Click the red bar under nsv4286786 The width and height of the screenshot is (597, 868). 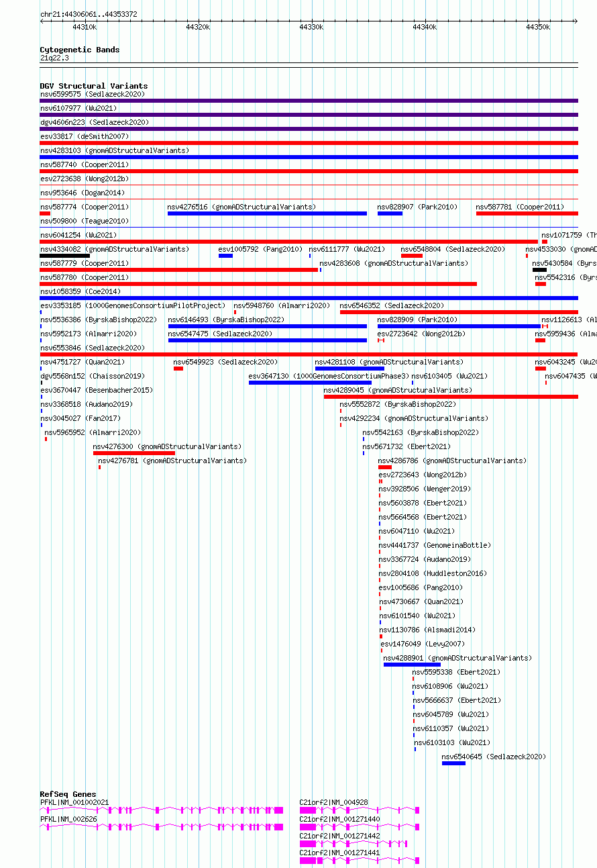click(385, 467)
